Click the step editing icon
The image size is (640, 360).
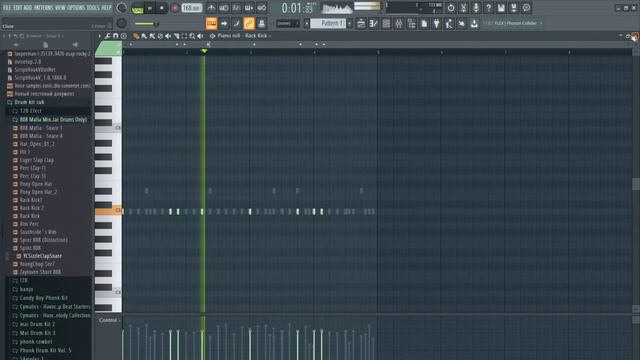(236, 24)
